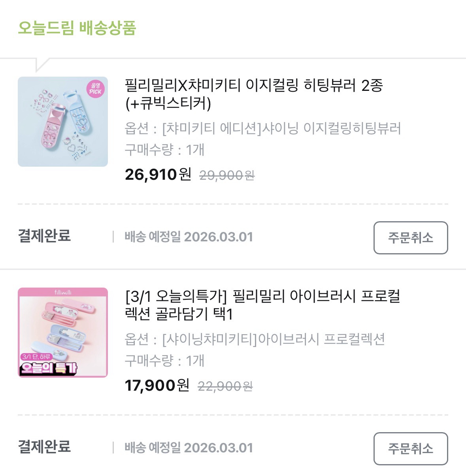
Task: Click the eye brush's 구매수량 : 1개 line
Action: tap(164, 361)
